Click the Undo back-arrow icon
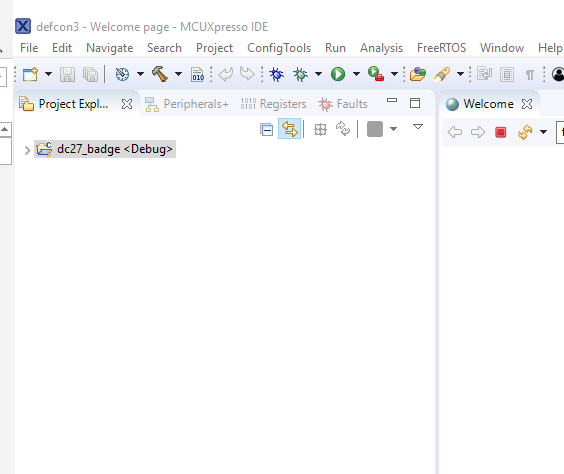564x474 pixels. click(226, 74)
